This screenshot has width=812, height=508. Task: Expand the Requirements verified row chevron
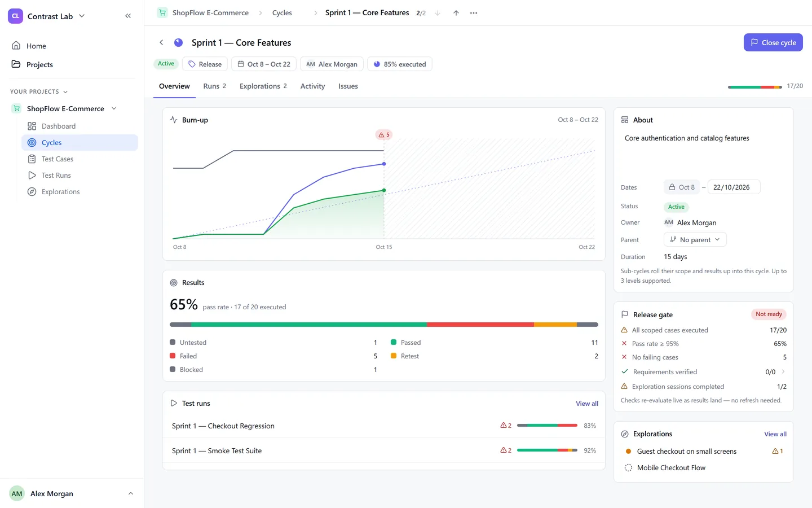click(783, 372)
